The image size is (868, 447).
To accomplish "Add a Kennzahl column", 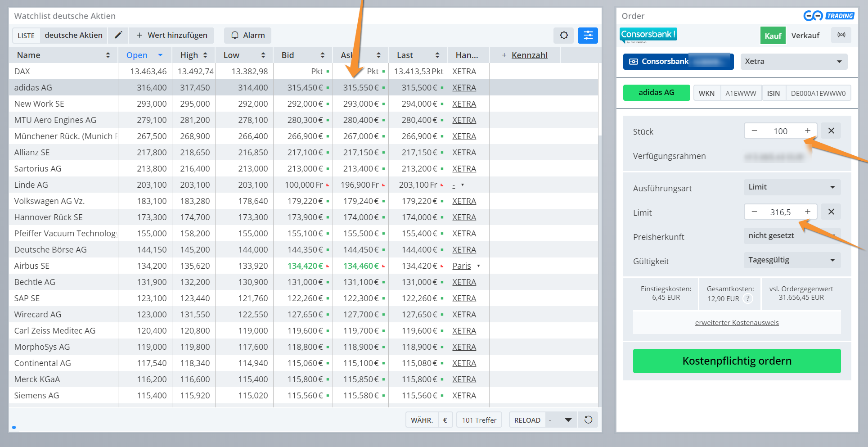I will [525, 55].
